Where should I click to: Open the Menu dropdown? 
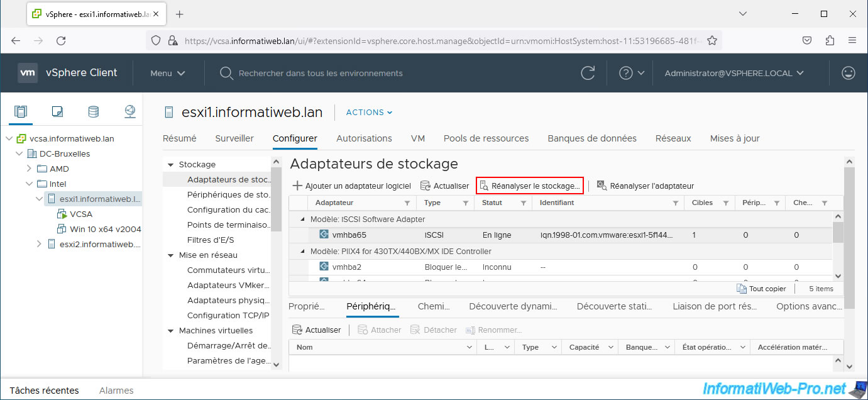pos(168,73)
